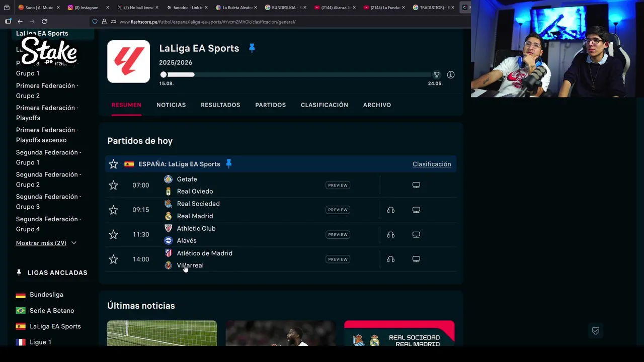The width and height of the screenshot is (644, 362).
Task: Open pinned Serie A Betano league
Action: click(x=52, y=311)
